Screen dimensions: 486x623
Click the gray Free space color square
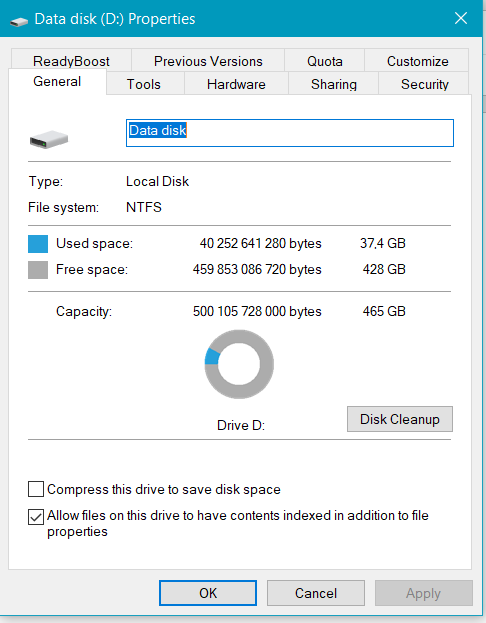coord(38,270)
